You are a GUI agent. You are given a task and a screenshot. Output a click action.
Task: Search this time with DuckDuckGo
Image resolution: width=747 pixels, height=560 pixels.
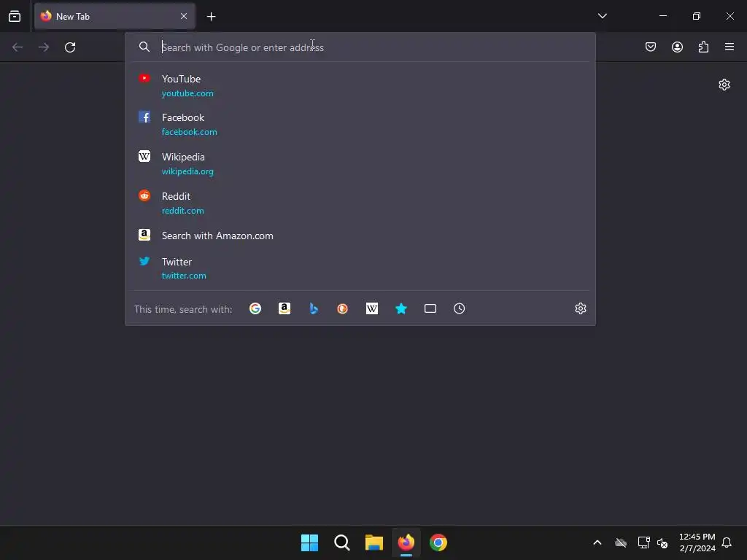pyautogui.click(x=343, y=308)
